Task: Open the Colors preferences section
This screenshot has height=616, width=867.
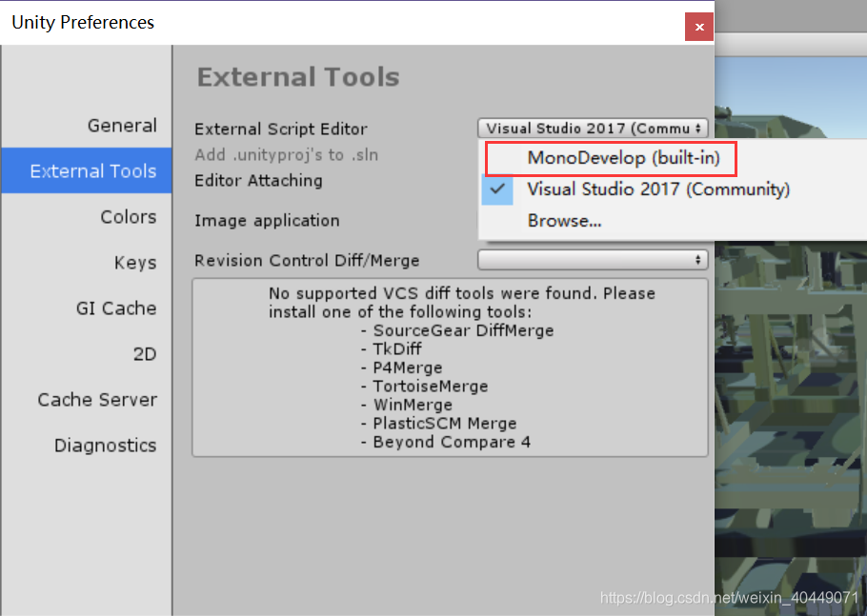Action: click(129, 216)
